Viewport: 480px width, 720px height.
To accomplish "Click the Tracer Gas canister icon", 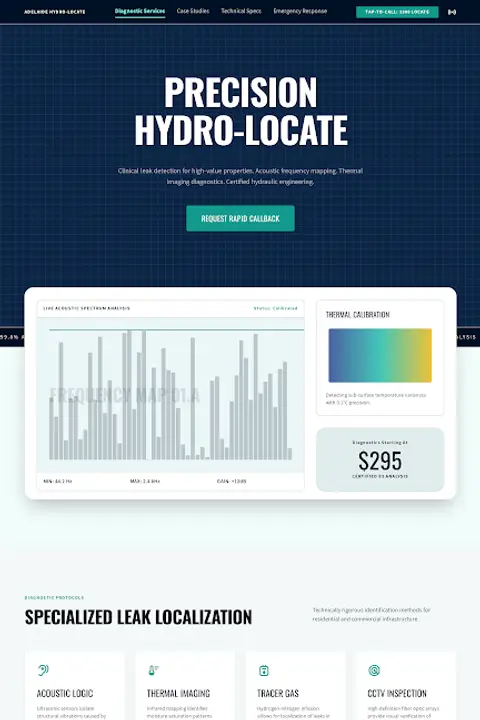I will pos(264,670).
